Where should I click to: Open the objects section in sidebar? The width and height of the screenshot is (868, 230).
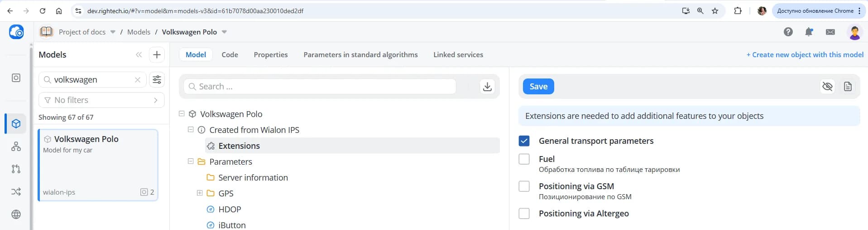[16, 78]
